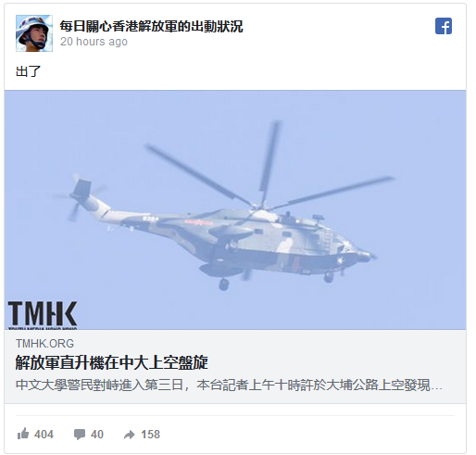Click the helicopter's main rotor hub in photo
The width and height of the screenshot is (476, 455).
coord(260,207)
